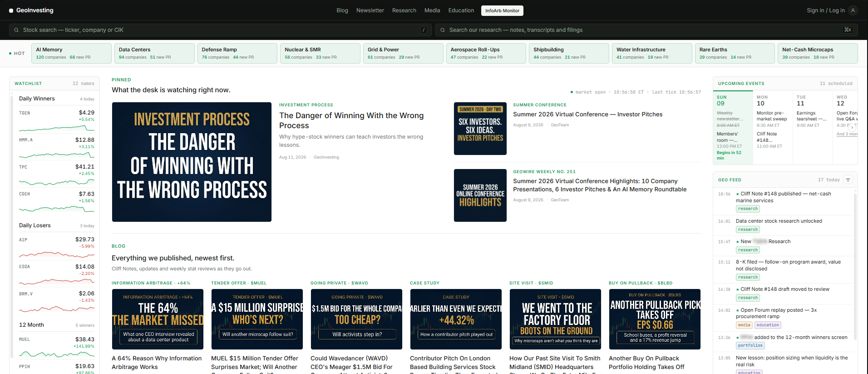The width and height of the screenshot is (868, 374).
Task: Click the stock search magnifier icon
Action: (x=16, y=30)
